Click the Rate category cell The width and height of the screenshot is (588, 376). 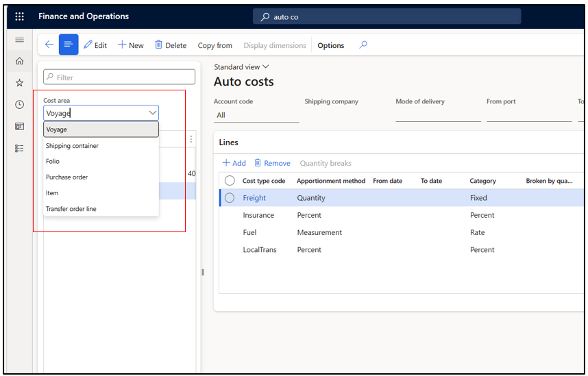[478, 232]
